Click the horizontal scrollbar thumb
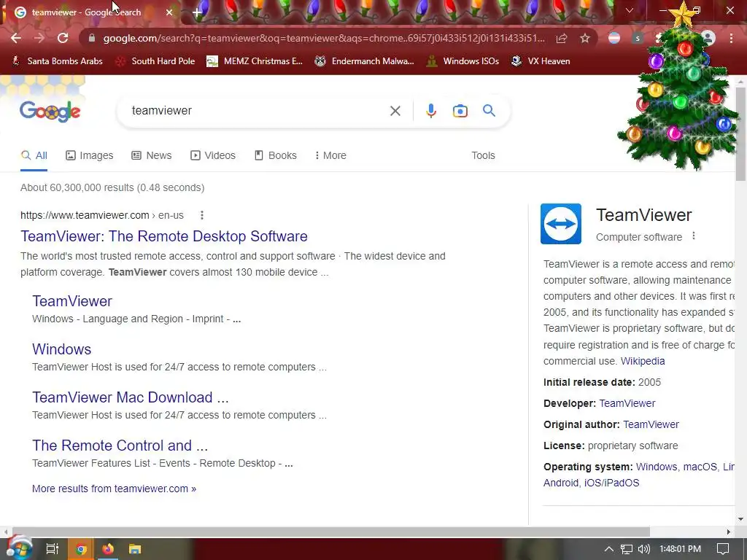Image resolution: width=747 pixels, height=560 pixels. (330, 532)
